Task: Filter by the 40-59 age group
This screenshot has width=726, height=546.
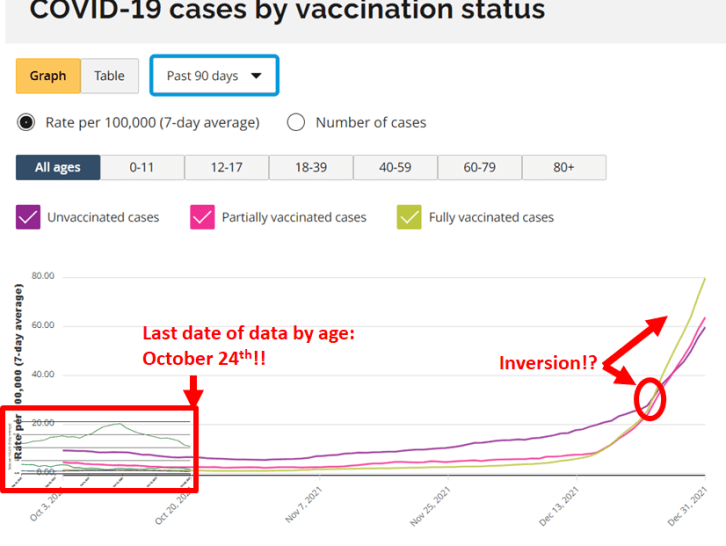Action: pos(395,167)
